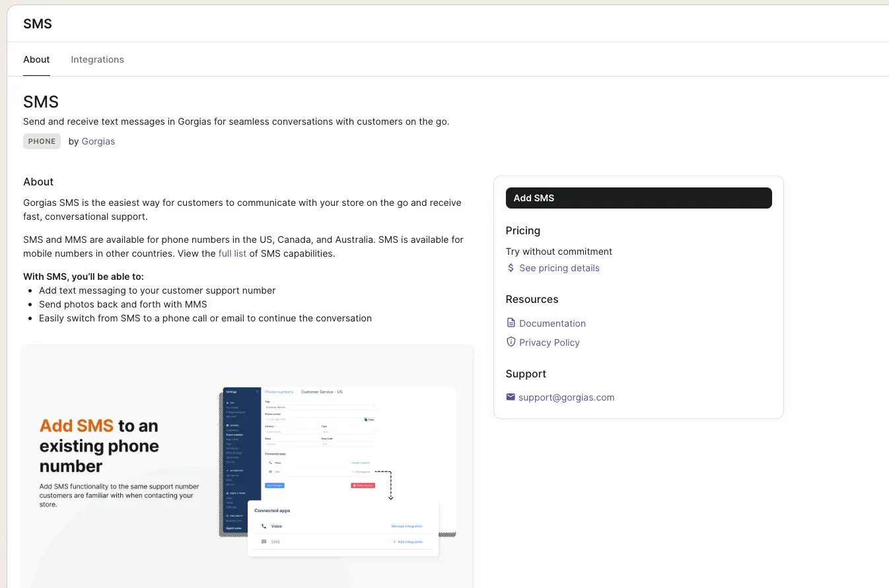Switch to the Integrations tab

pos(97,59)
